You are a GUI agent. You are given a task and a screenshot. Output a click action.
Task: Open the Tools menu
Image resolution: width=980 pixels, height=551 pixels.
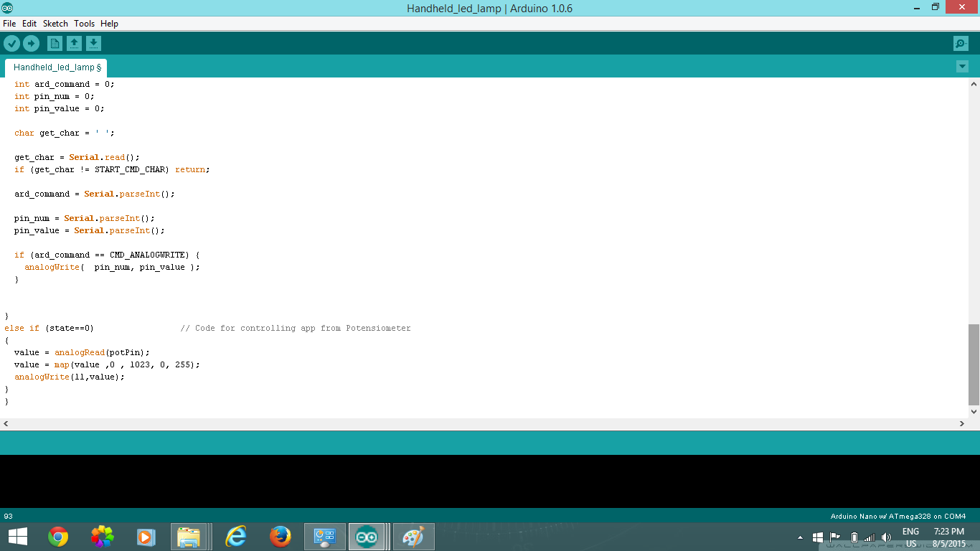(x=84, y=24)
